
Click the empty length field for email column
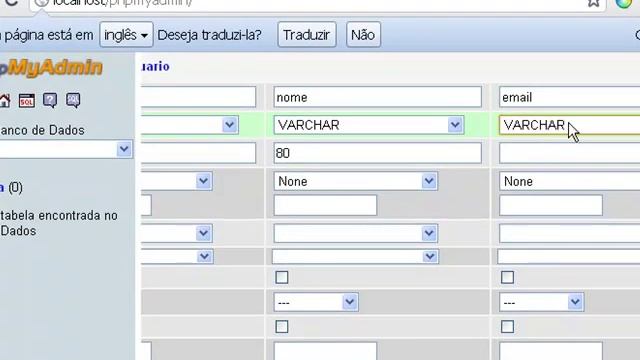tap(569, 153)
